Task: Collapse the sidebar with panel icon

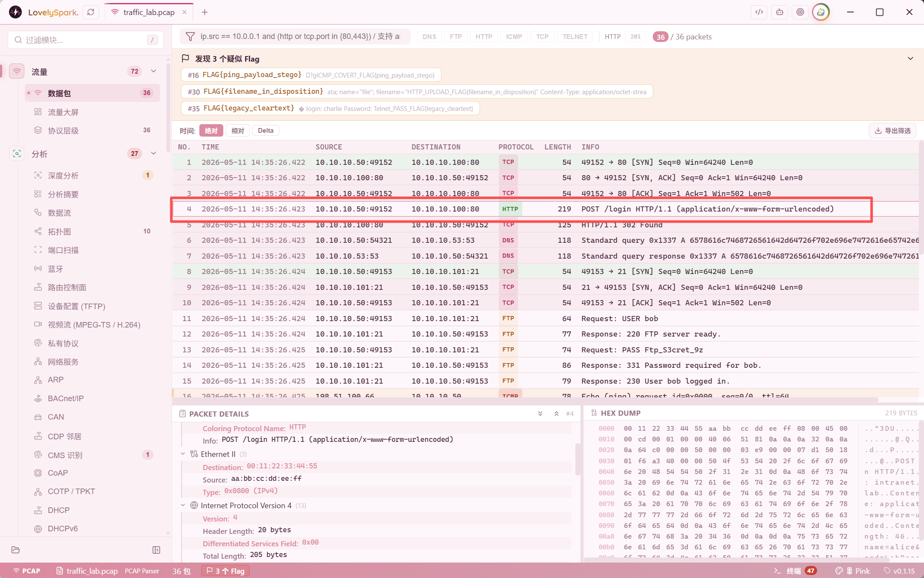Action: (156, 550)
